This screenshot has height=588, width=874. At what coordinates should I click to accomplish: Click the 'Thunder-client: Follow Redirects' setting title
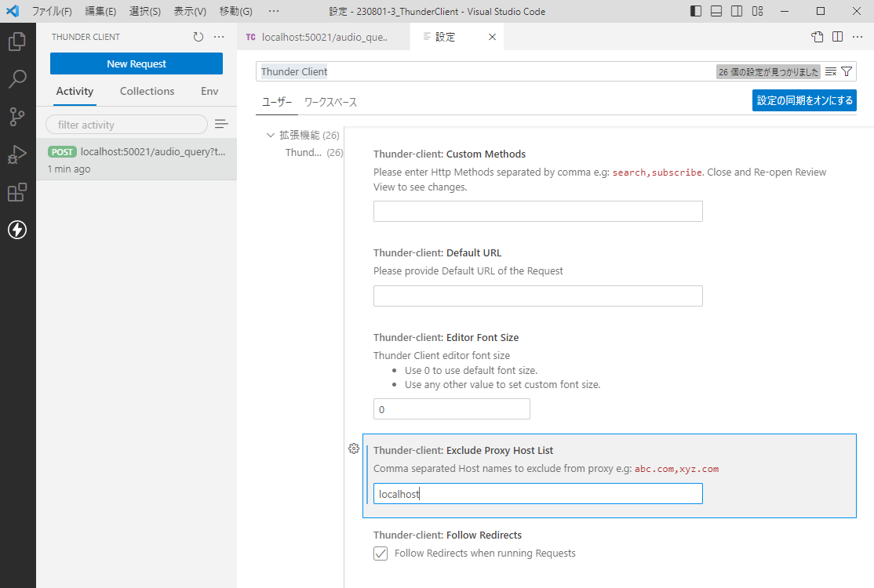447,535
